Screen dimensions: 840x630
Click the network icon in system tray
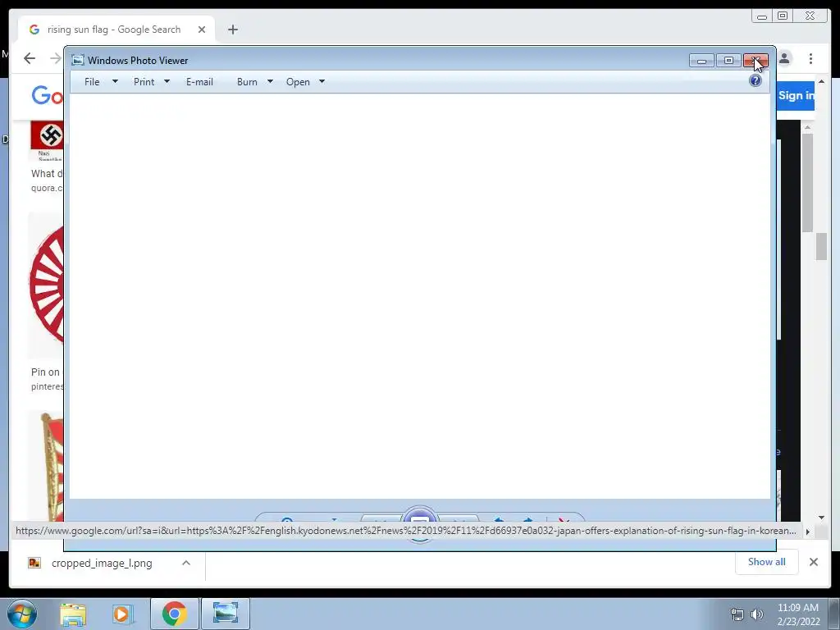tap(737, 614)
